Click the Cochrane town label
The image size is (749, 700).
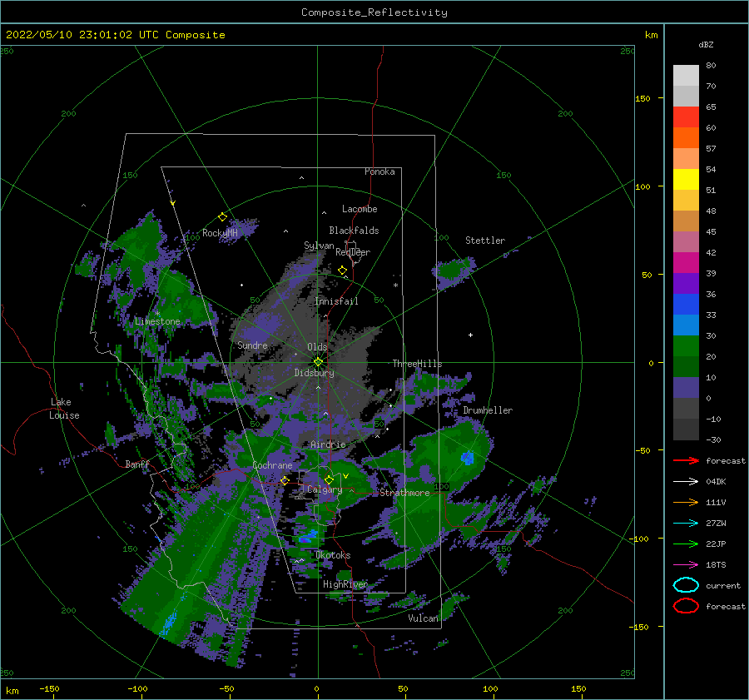pos(272,465)
